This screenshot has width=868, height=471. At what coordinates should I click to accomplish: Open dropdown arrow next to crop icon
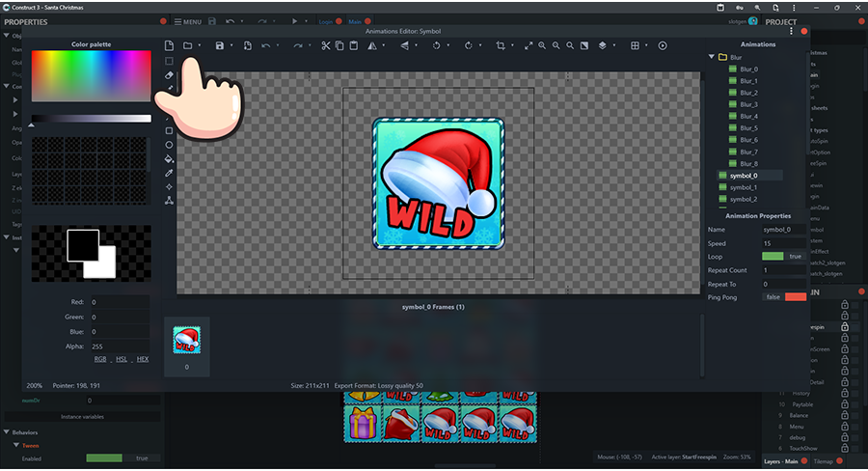tap(512, 45)
